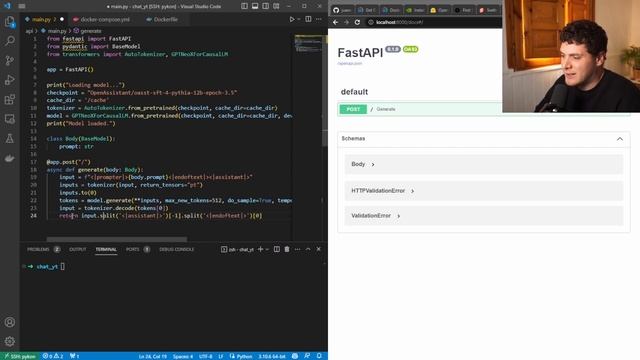Open the hamburger application menu in VS Code
The width and height of the screenshot is (640, 360).
(22, 6)
